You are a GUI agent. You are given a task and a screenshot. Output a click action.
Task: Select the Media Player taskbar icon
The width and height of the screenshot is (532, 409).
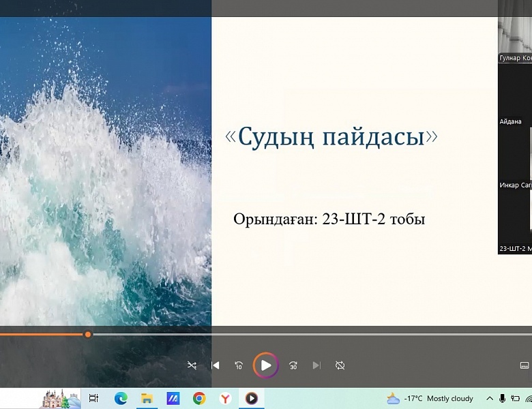[x=252, y=398]
